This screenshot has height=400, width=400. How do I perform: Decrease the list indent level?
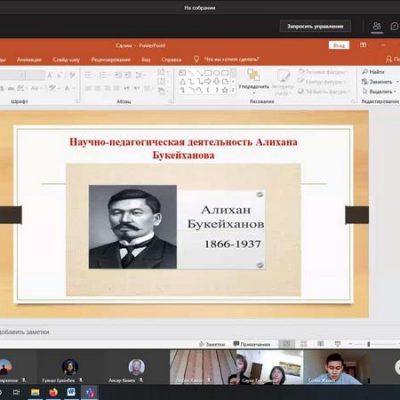[x=118, y=76]
